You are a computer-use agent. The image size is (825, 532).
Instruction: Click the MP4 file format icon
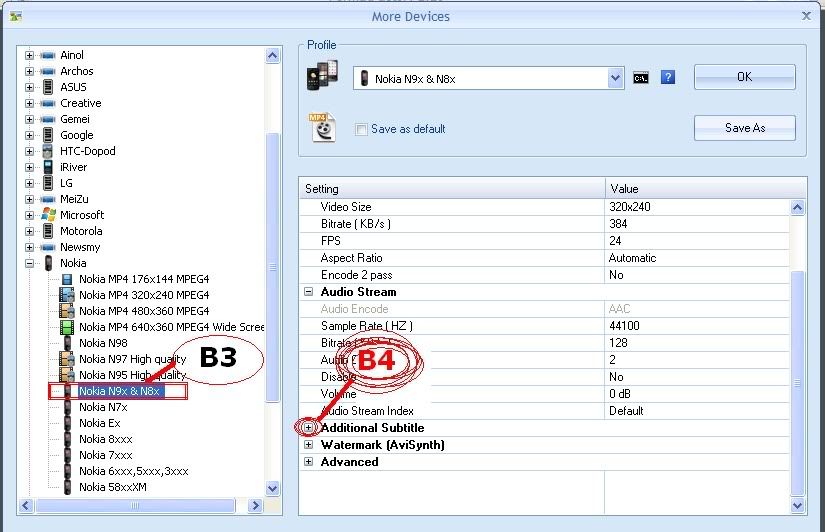[321, 127]
